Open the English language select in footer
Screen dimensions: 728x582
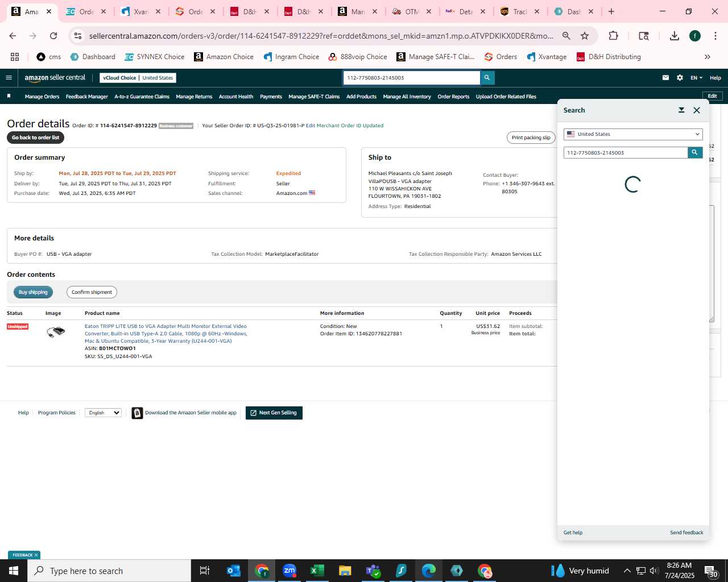pos(103,413)
